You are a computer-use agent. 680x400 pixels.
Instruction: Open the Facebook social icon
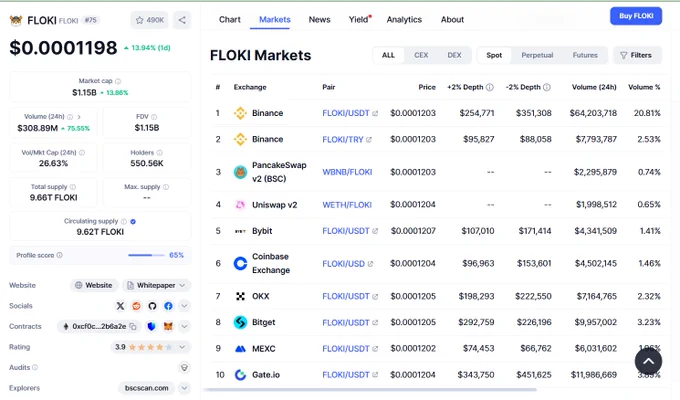[168, 306]
